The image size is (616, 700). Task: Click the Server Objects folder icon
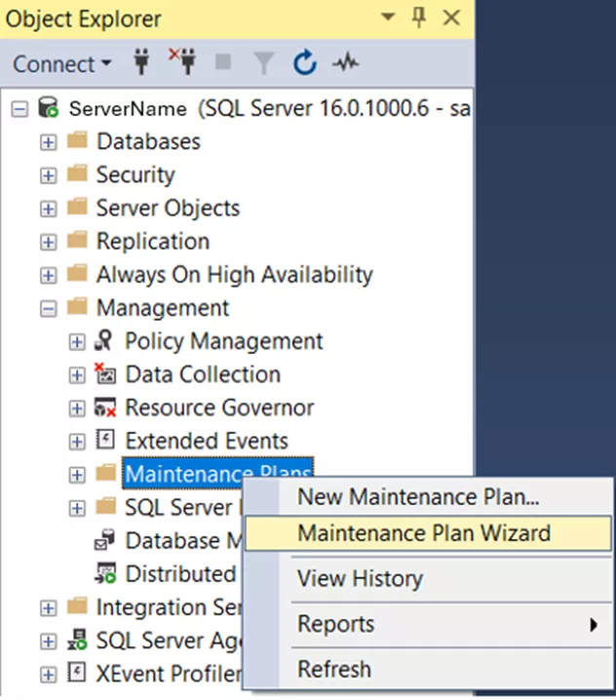[x=77, y=207]
